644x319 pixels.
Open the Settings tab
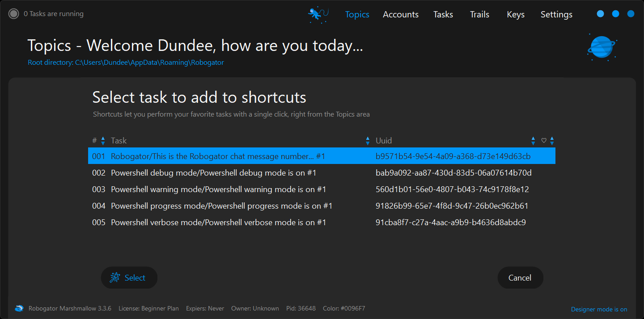tap(556, 14)
